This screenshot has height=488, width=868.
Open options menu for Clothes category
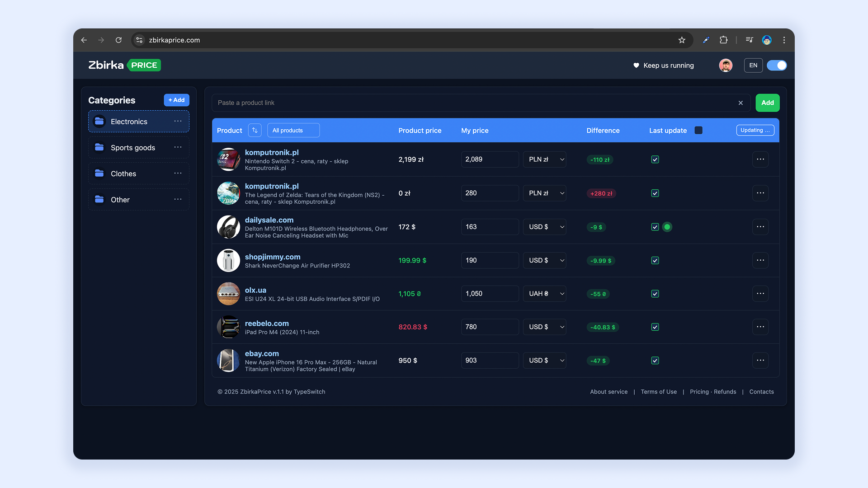pos(178,174)
